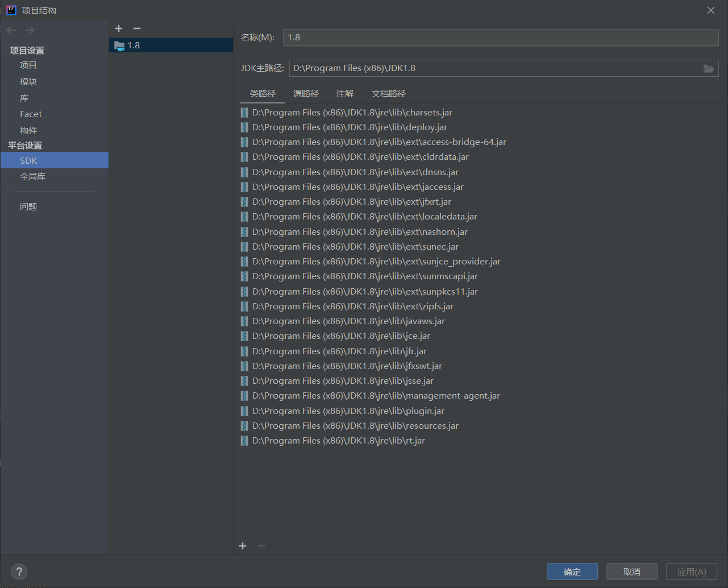Click the plus icon to add a new SDK
728x588 pixels.
point(119,28)
